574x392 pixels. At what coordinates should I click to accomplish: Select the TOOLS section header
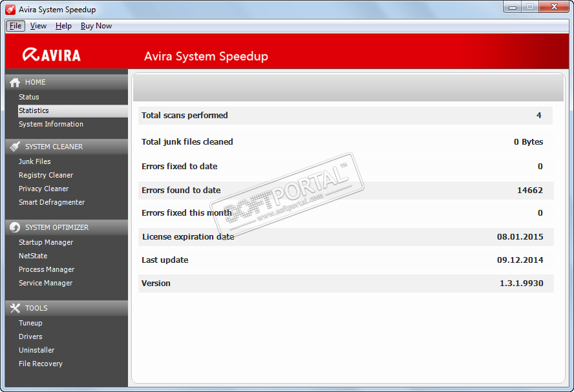(67, 308)
